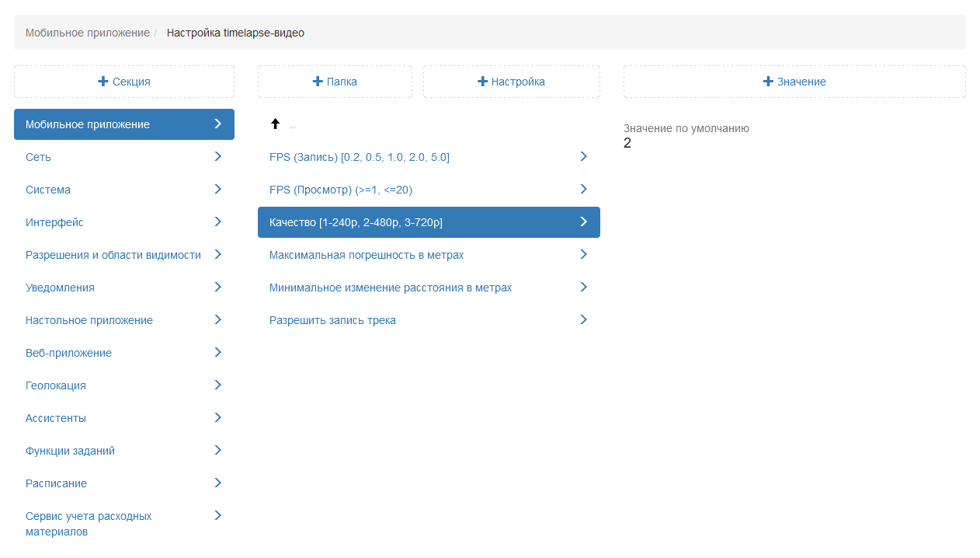Select the Интерфейс section
This screenshot has height=558, width=980.
click(x=54, y=222)
